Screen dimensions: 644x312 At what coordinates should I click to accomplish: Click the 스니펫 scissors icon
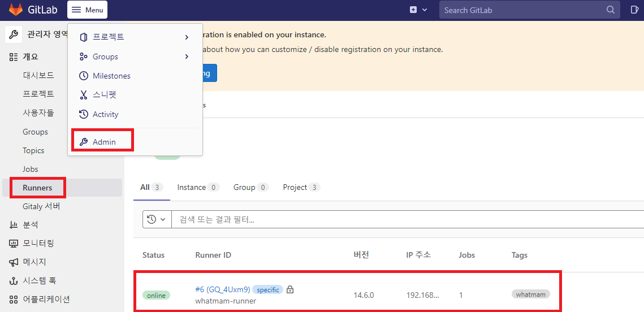pos(83,96)
